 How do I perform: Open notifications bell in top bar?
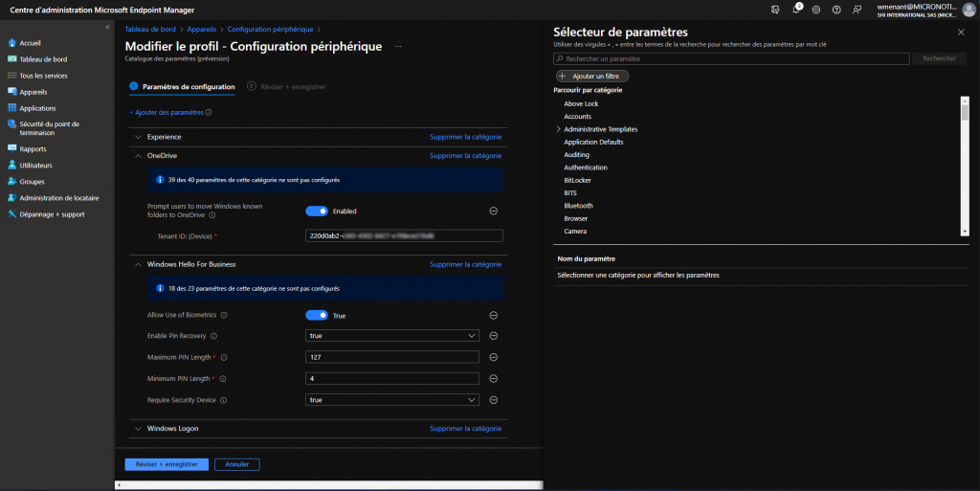click(x=796, y=10)
